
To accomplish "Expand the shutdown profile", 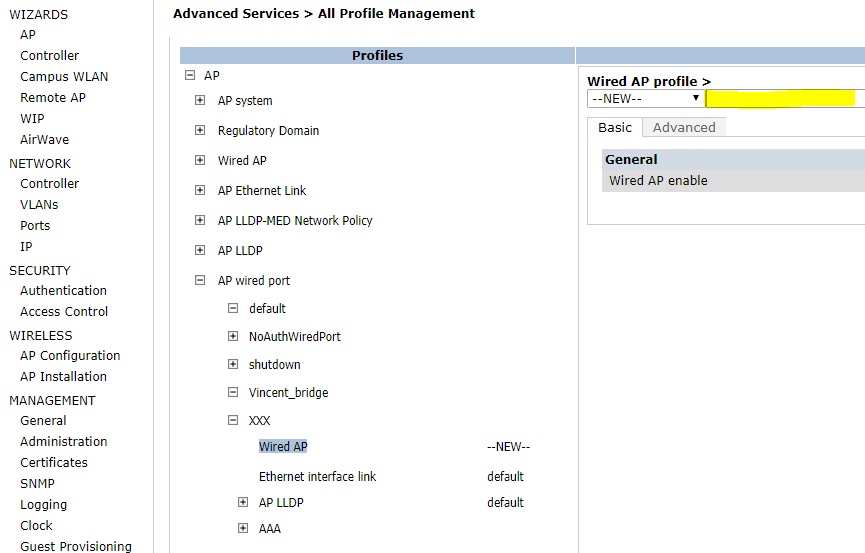I will pyautogui.click(x=233, y=364).
